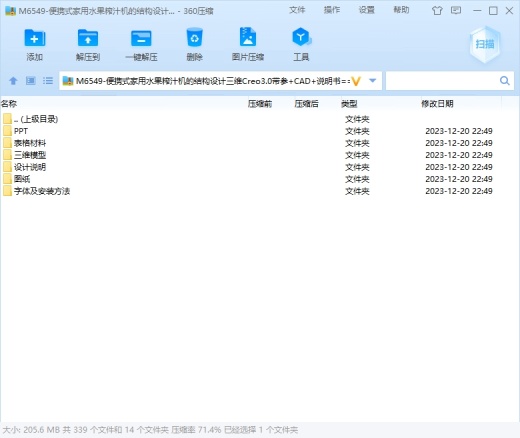Click the date of the PPT row
The image size is (520, 438).
pos(459,131)
